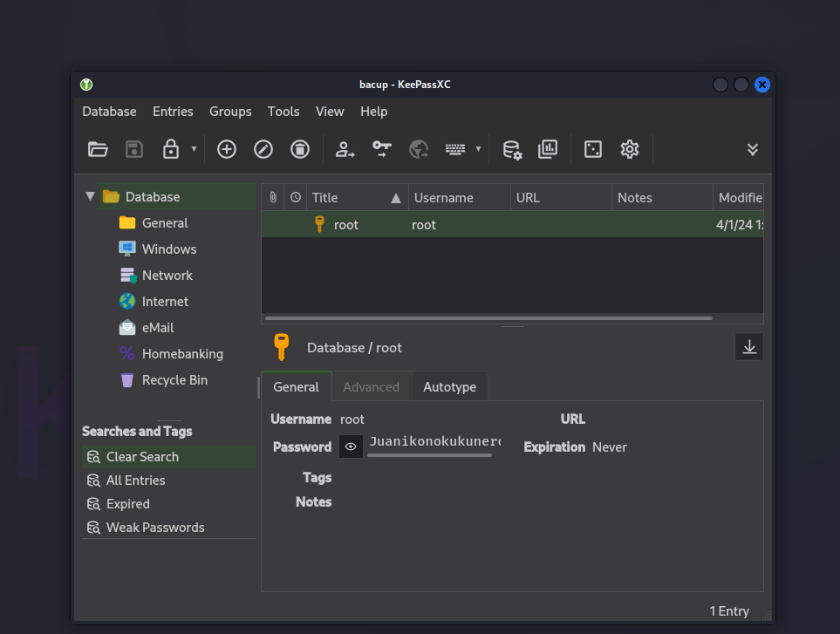The width and height of the screenshot is (840, 634).
Task: Sort entries by Username column header
Action: 460,198
